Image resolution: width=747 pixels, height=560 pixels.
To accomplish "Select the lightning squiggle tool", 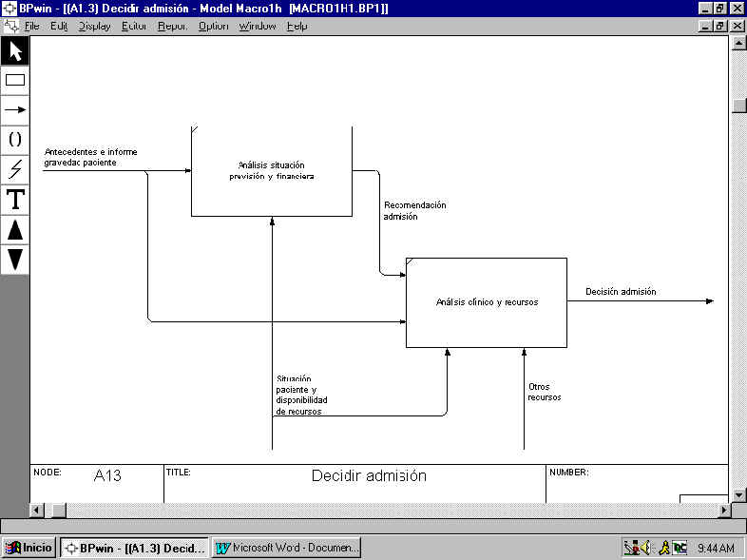I will point(15,169).
